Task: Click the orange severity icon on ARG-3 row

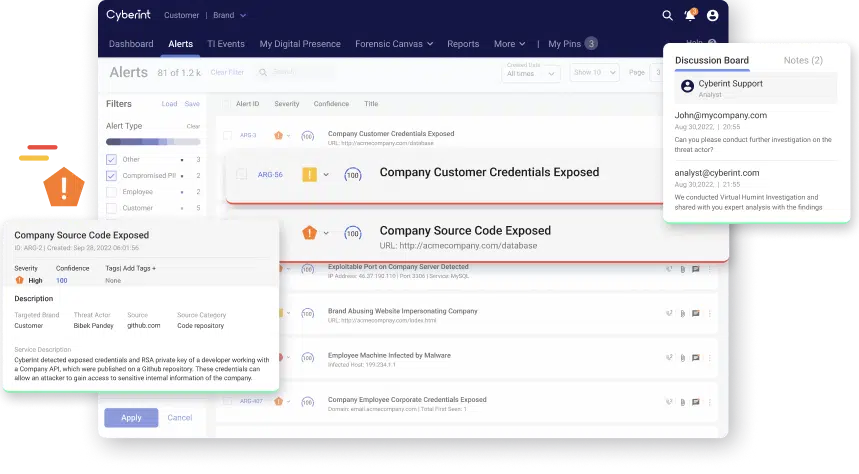Action: [x=278, y=135]
